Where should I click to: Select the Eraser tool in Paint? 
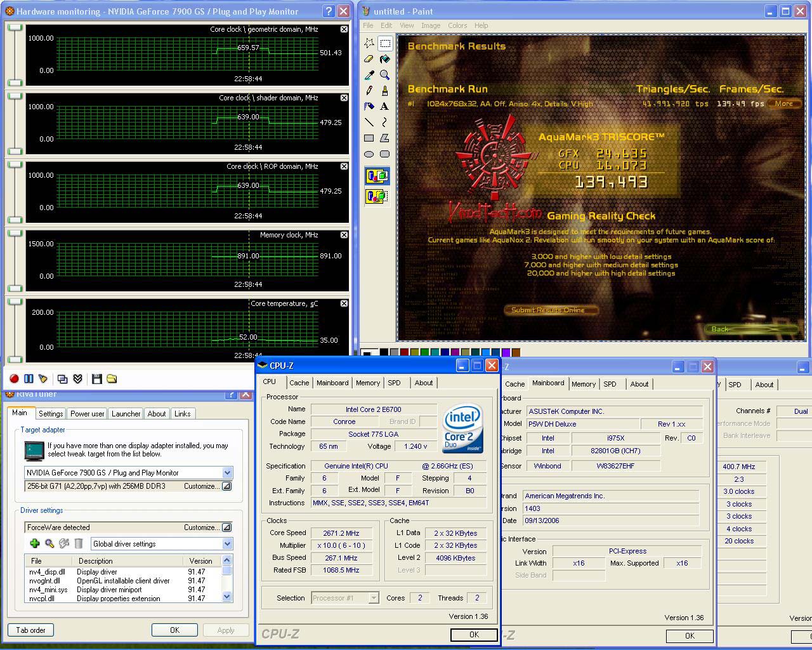[369, 59]
